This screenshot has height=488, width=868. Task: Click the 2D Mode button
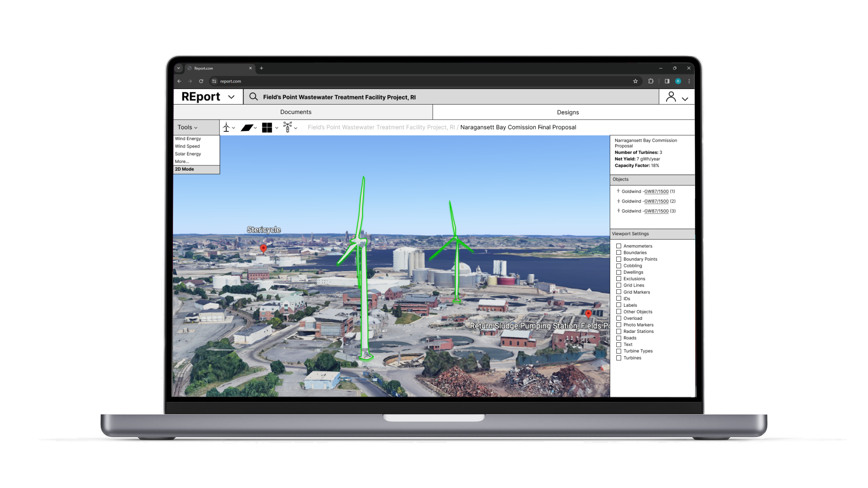[x=185, y=169]
